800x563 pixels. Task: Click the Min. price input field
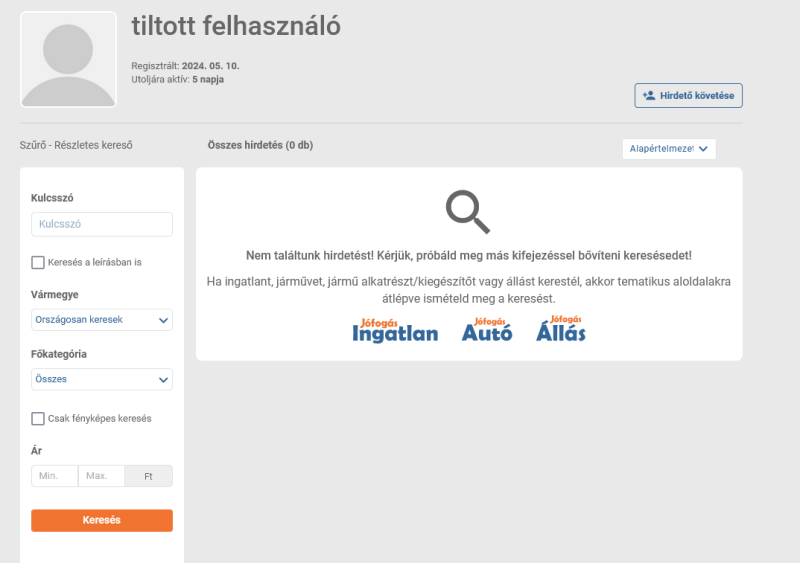click(55, 476)
